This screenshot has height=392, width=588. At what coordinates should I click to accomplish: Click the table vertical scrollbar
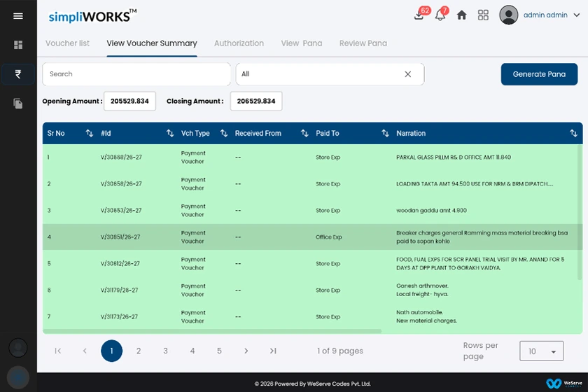(580, 212)
